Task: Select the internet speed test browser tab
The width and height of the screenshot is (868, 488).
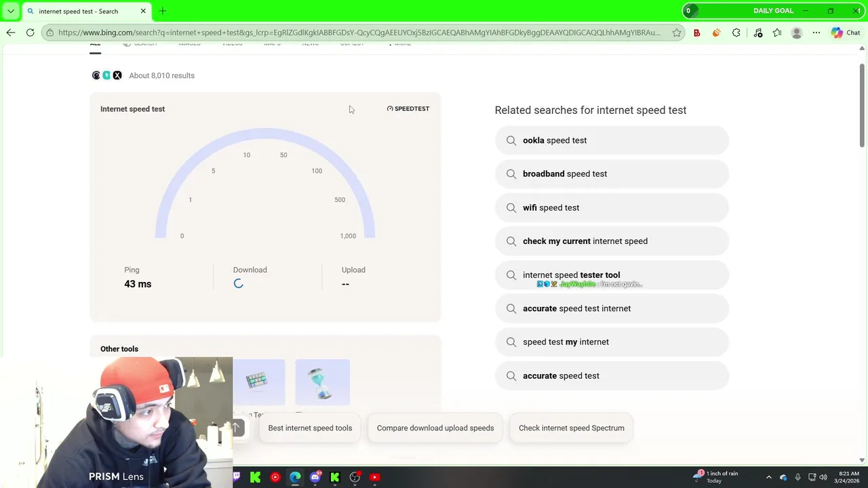Action: tap(86, 11)
